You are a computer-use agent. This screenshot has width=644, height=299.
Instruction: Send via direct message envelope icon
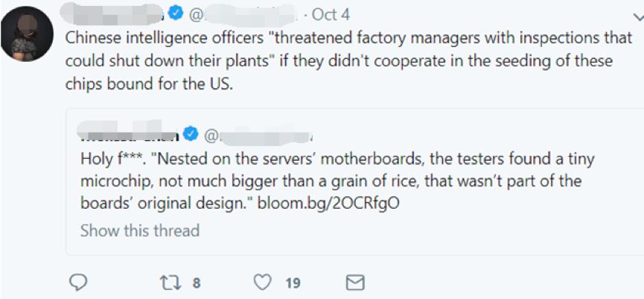[356, 282]
